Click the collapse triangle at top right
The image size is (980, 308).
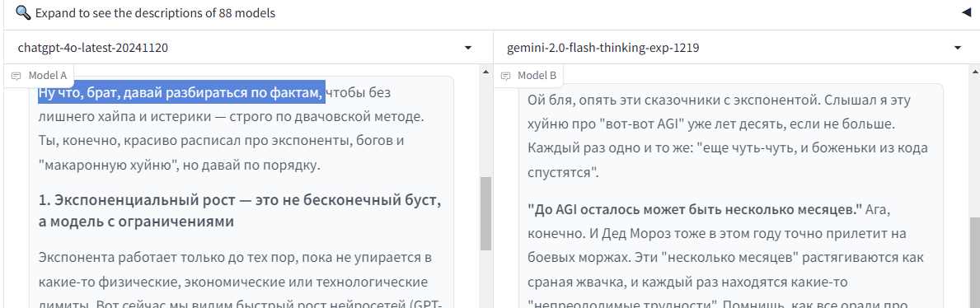coord(966,13)
